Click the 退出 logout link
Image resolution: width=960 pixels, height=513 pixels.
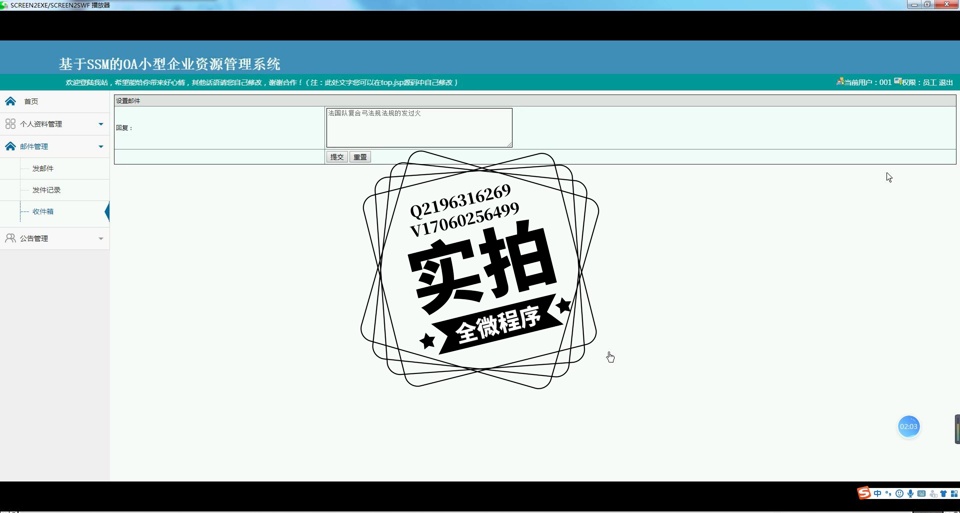click(946, 83)
